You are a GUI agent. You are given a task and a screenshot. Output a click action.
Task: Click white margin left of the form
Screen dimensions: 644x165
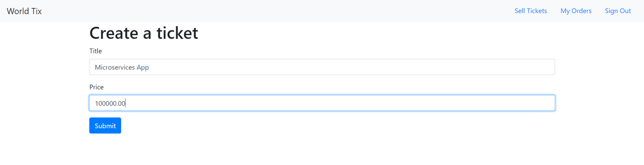pyautogui.click(x=45, y=89)
